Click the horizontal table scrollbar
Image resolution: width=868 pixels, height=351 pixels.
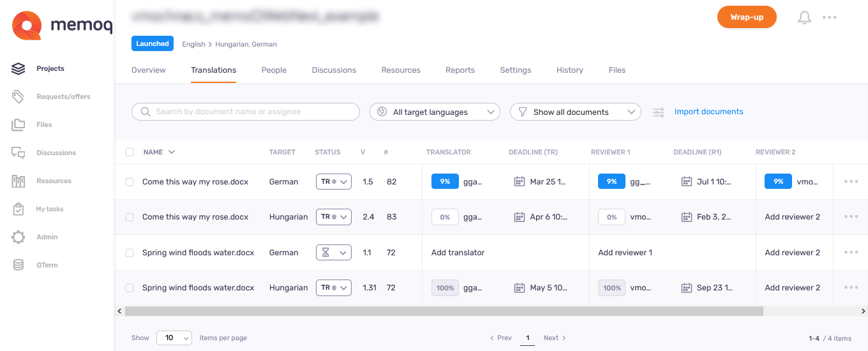444,311
